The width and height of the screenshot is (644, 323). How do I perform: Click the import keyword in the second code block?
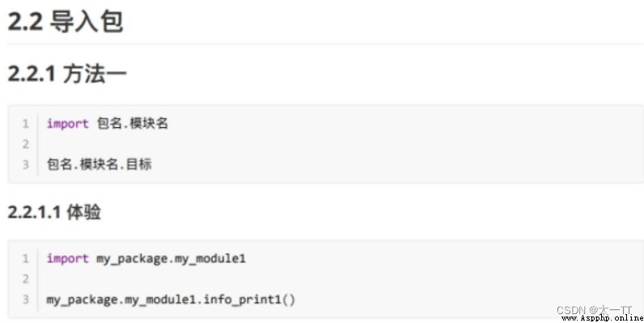(67, 258)
